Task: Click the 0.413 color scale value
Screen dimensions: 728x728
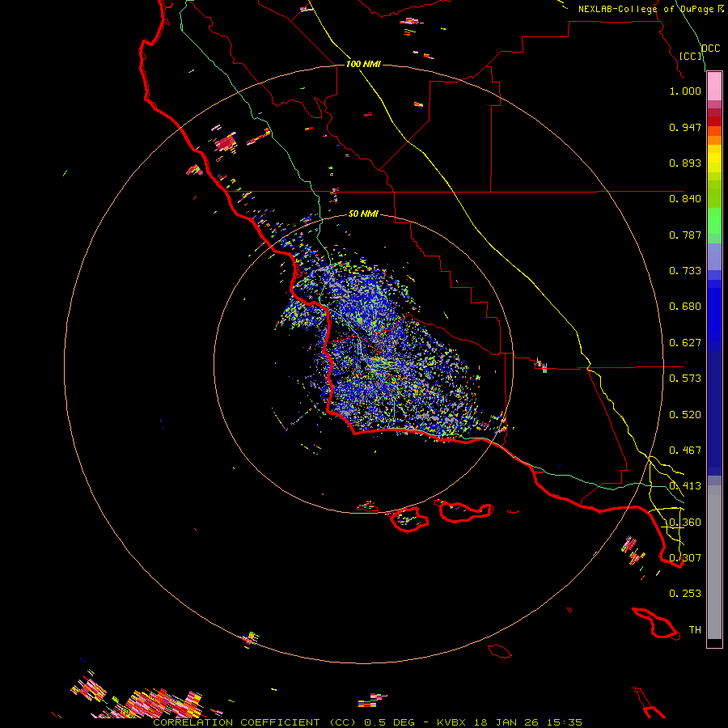Action: point(685,486)
